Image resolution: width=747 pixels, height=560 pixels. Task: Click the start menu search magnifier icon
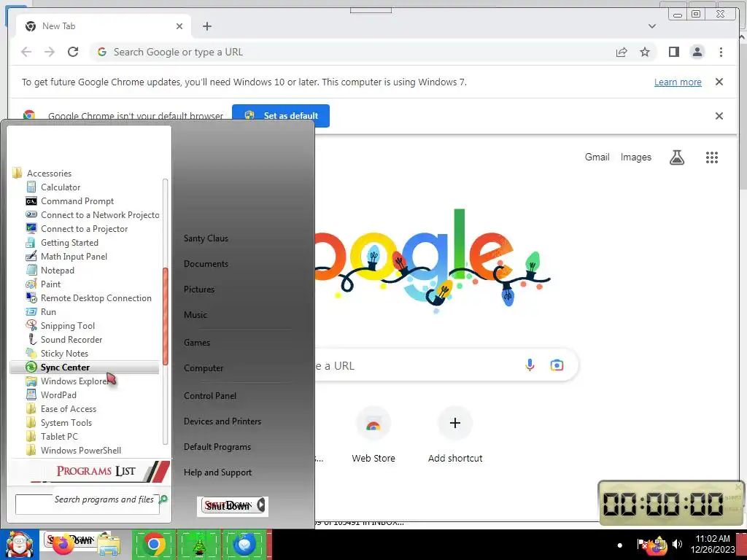[163, 499]
